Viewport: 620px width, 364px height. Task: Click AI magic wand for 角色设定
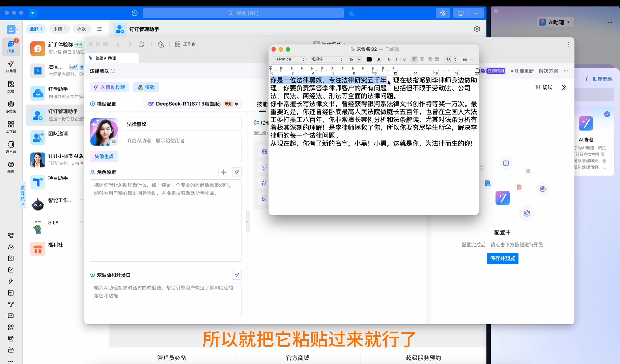(237, 172)
